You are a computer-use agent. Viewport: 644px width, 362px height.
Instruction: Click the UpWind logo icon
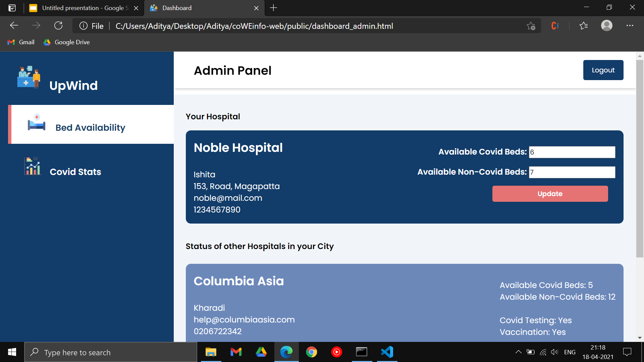click(29, 77)
